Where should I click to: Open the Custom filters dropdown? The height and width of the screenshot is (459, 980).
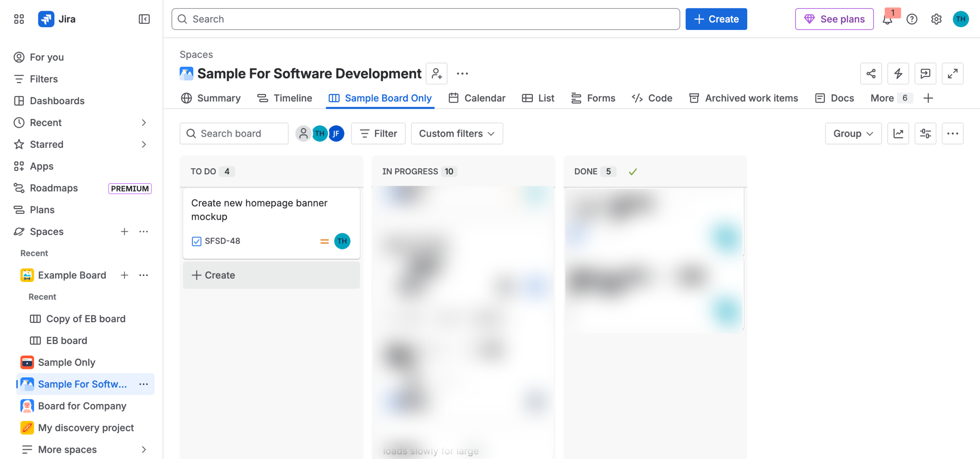[457, 134]
